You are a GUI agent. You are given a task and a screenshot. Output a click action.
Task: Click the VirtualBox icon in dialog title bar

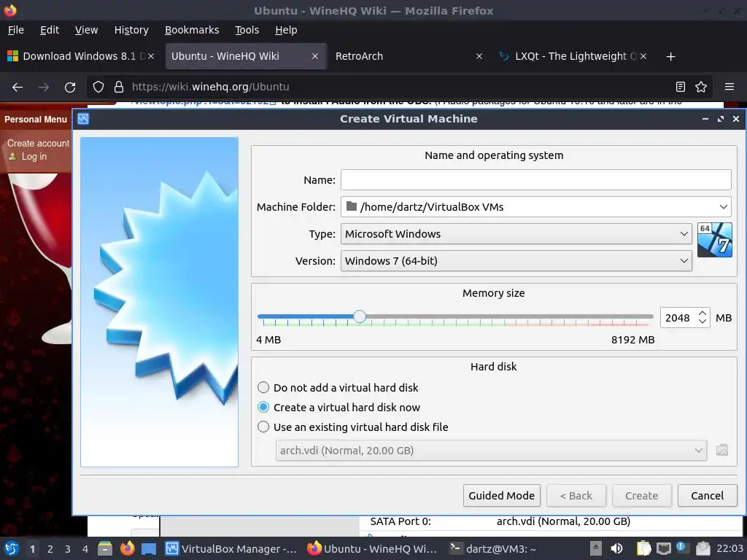(83, 119)
